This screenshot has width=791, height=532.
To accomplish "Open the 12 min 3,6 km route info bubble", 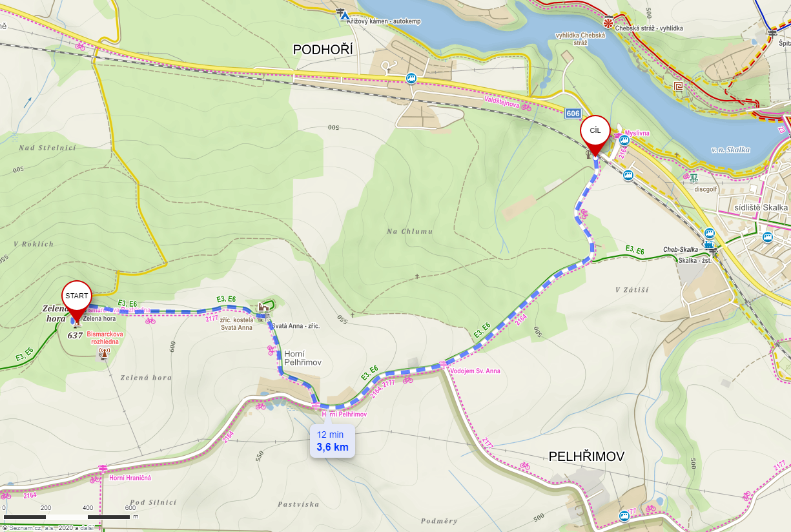I will coord(333,441).
